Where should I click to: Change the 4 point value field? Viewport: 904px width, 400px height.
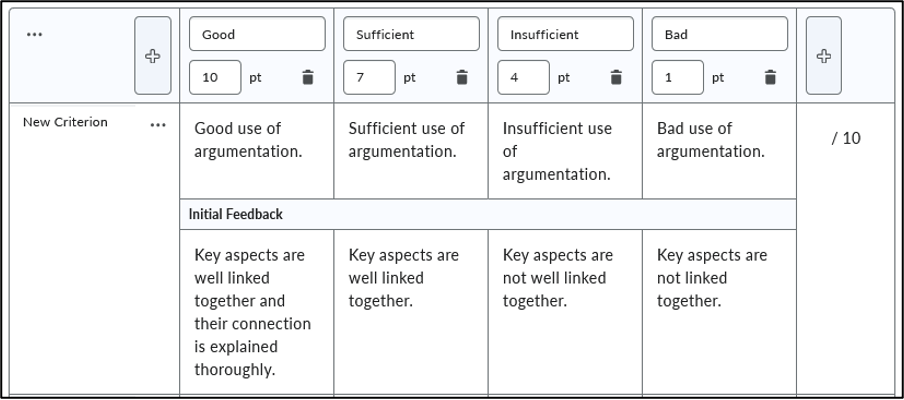point(523,77)
